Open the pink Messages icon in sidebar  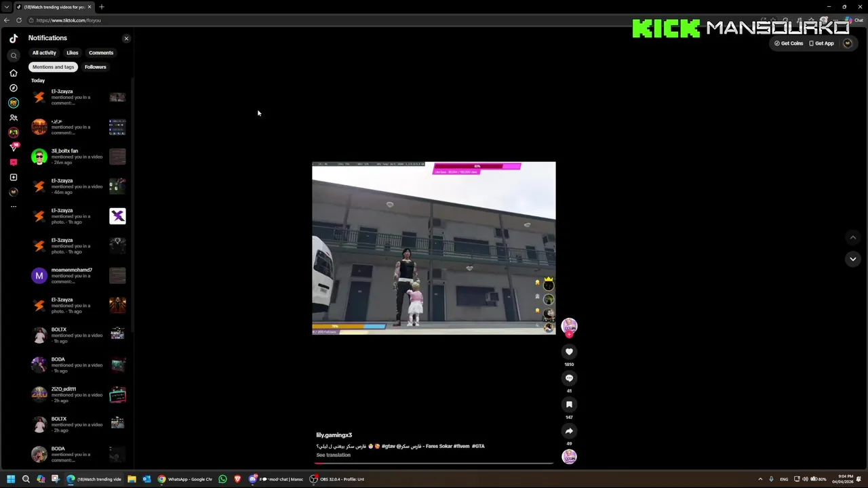[14, 162]
